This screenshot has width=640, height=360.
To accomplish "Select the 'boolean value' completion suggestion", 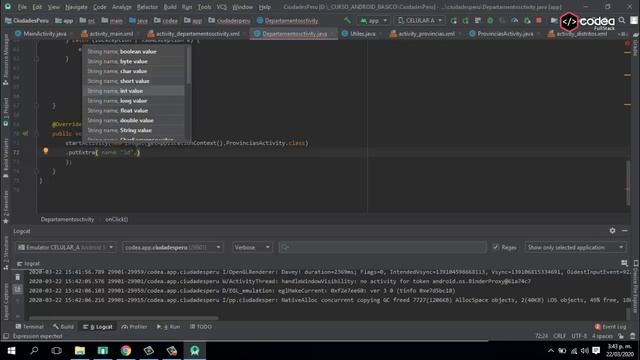I will click(x=134, y=52).
